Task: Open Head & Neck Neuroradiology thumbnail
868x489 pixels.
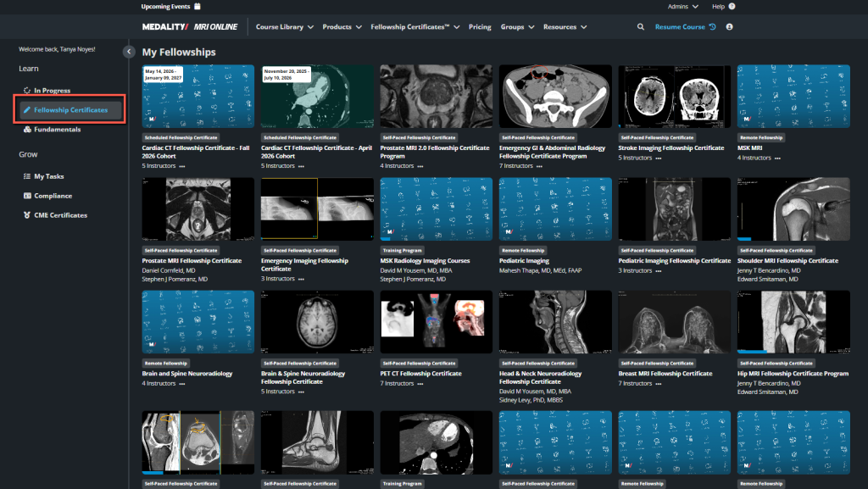Action: (555, 322)
